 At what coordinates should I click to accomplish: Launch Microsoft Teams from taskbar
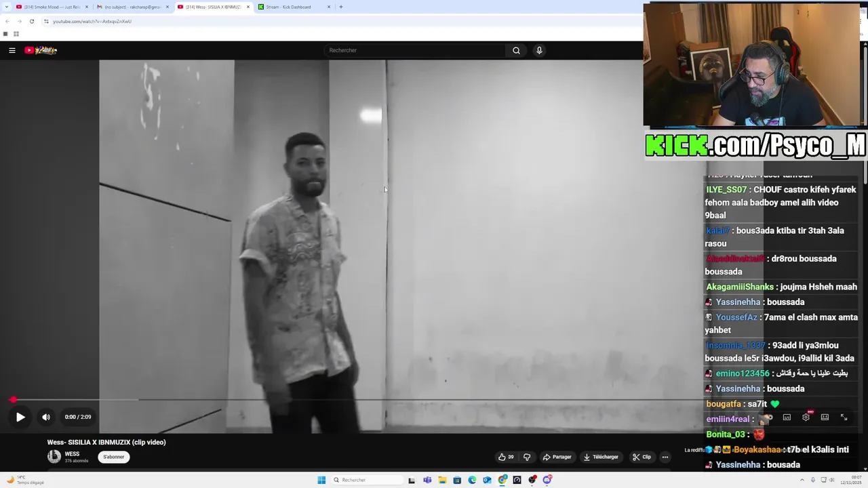(x=427, y=480)
